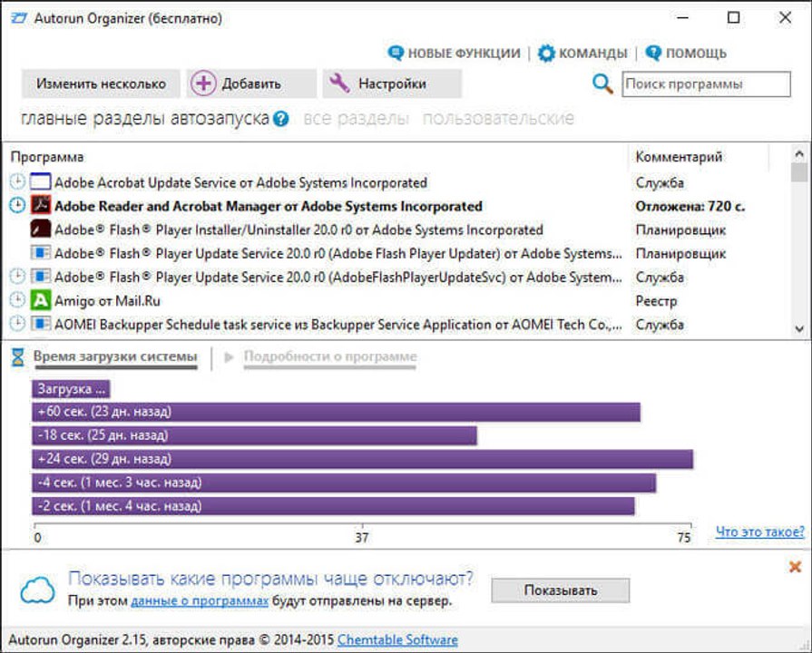Click scrollbar up arrow in program list
This screenshot has width=812, height=653.
point(799,153)
